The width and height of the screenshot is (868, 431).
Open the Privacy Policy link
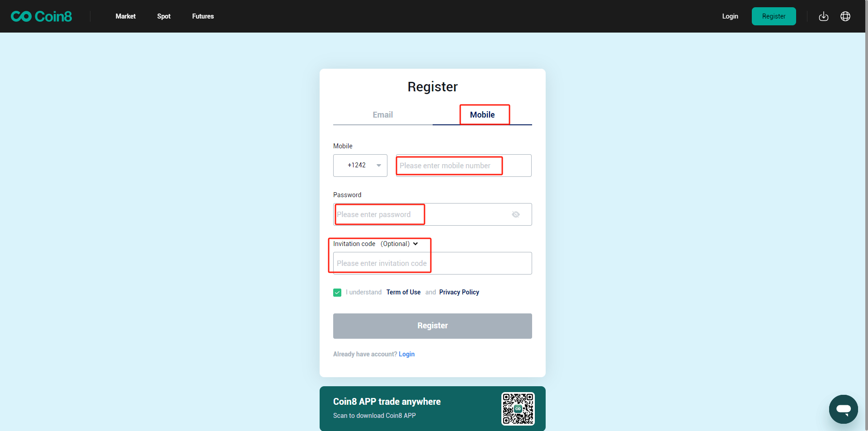pos(459,292)
